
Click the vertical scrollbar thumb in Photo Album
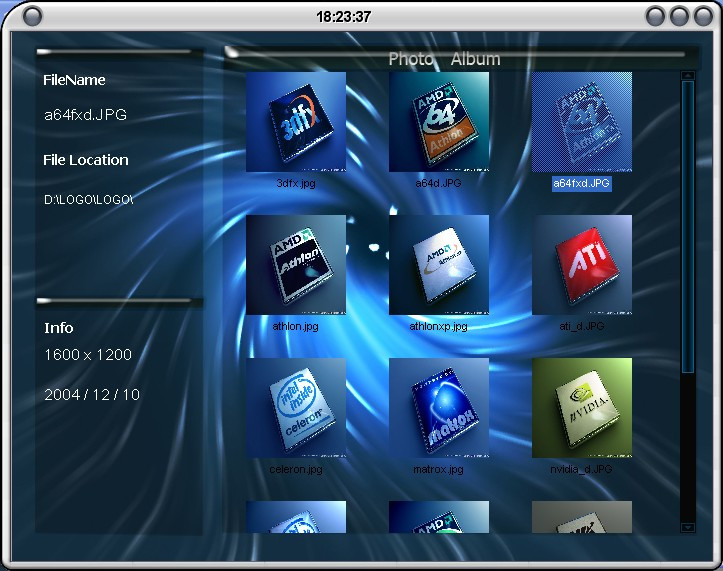(x=687, y=226)
